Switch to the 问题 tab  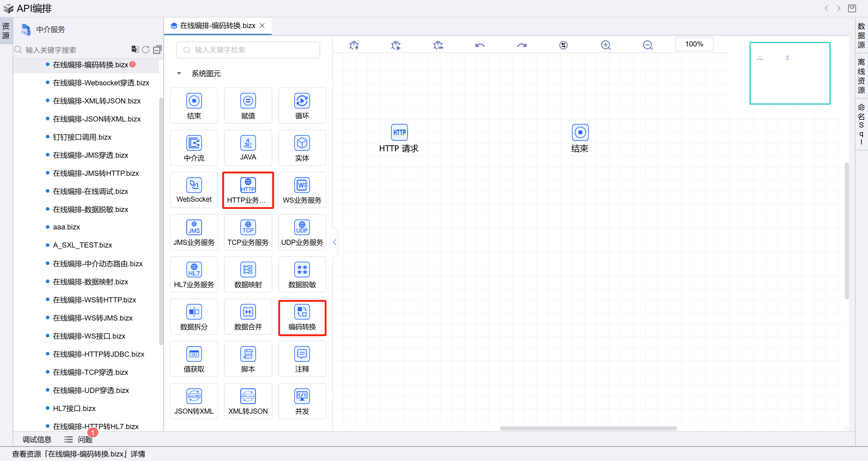(x=85, y=439)
